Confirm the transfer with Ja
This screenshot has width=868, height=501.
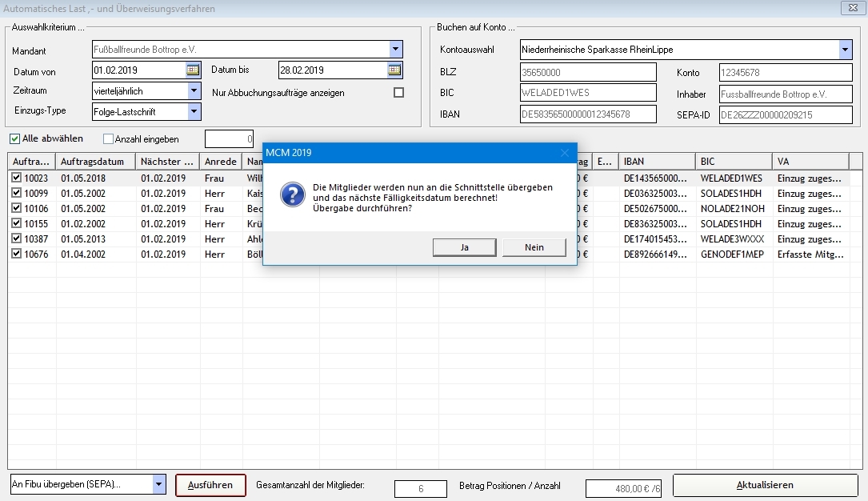pos(465,247)
